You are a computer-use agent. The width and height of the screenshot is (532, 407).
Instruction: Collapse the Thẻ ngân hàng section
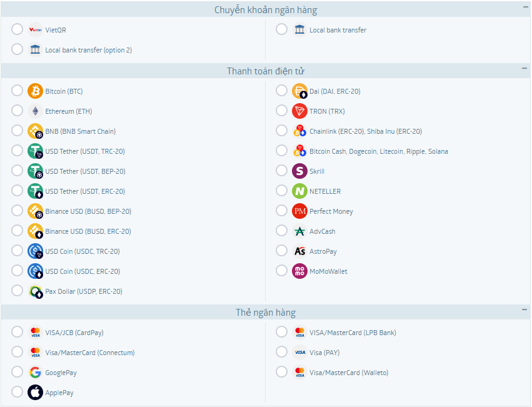point(524,309)
